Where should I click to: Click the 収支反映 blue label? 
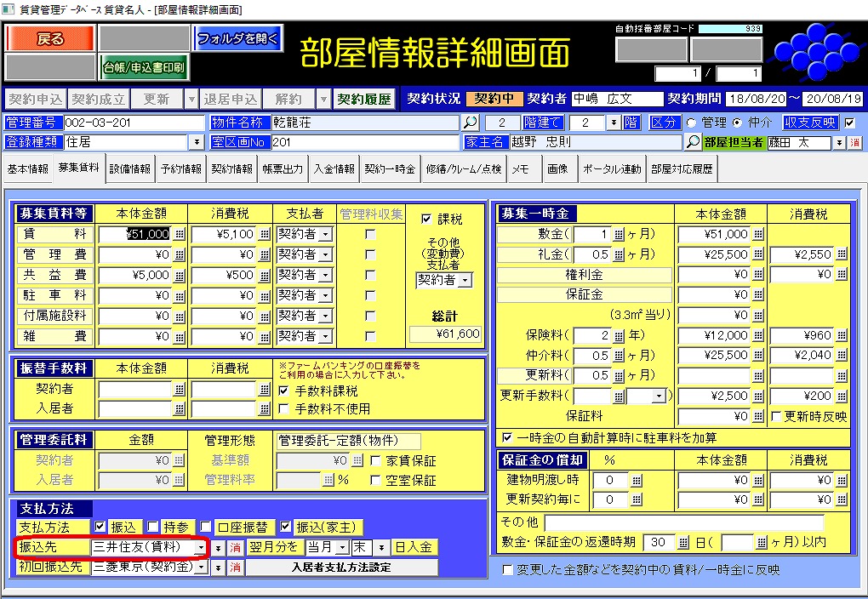click(810, 123)
